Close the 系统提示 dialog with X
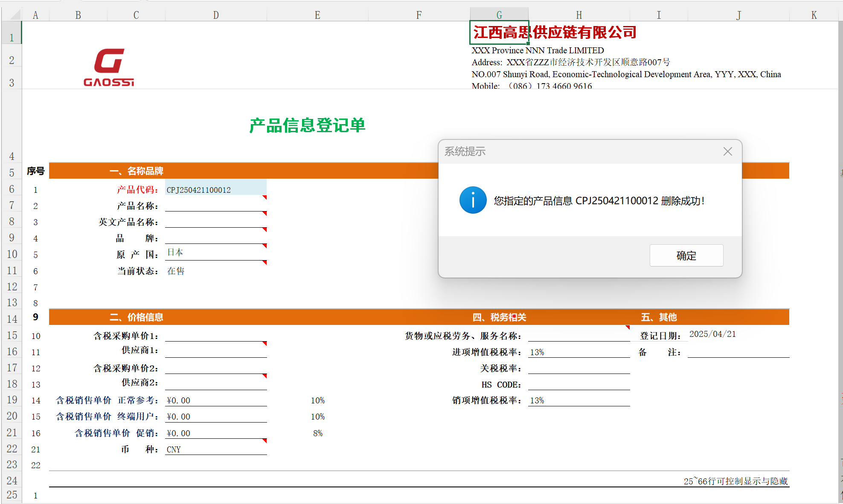843x504 pixels. point(727,151)
